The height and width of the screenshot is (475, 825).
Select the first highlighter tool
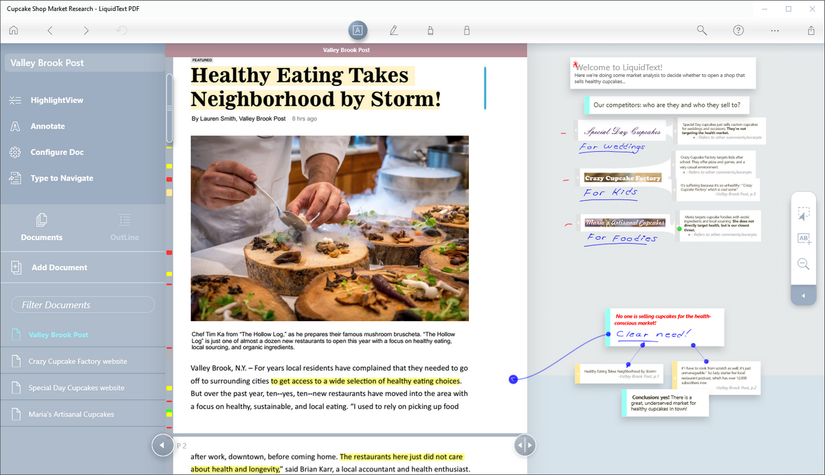pos(430,31)
